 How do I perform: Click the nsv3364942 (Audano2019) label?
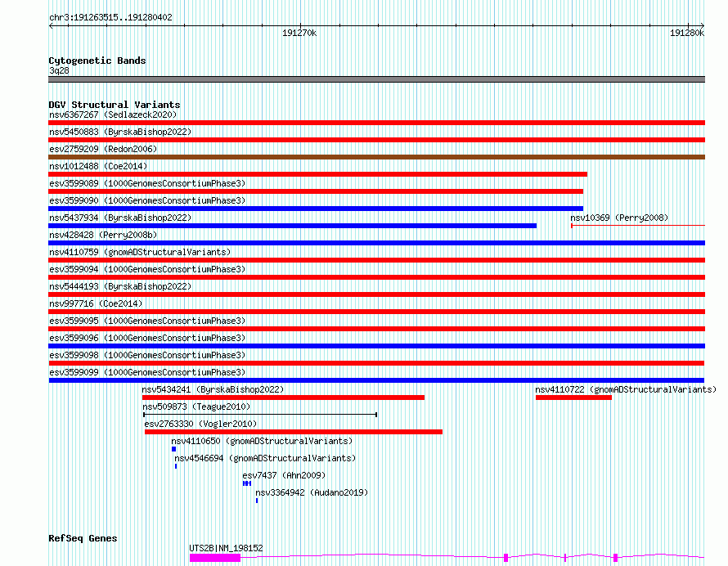312,492
